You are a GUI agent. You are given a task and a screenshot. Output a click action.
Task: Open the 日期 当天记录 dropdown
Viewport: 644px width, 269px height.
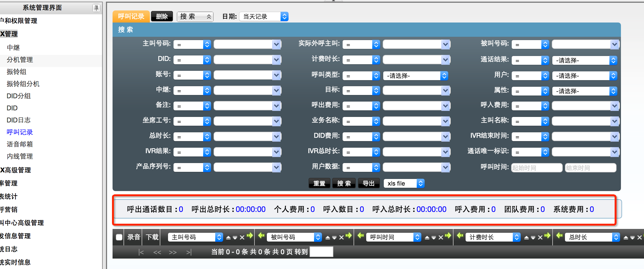264,16
